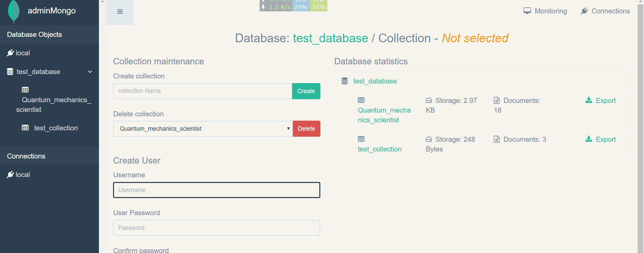Click table icon beside test_collection in sidebar
The height and width of the screenshot is (253, 644).
pyautogui.click(x=25, y=128)
